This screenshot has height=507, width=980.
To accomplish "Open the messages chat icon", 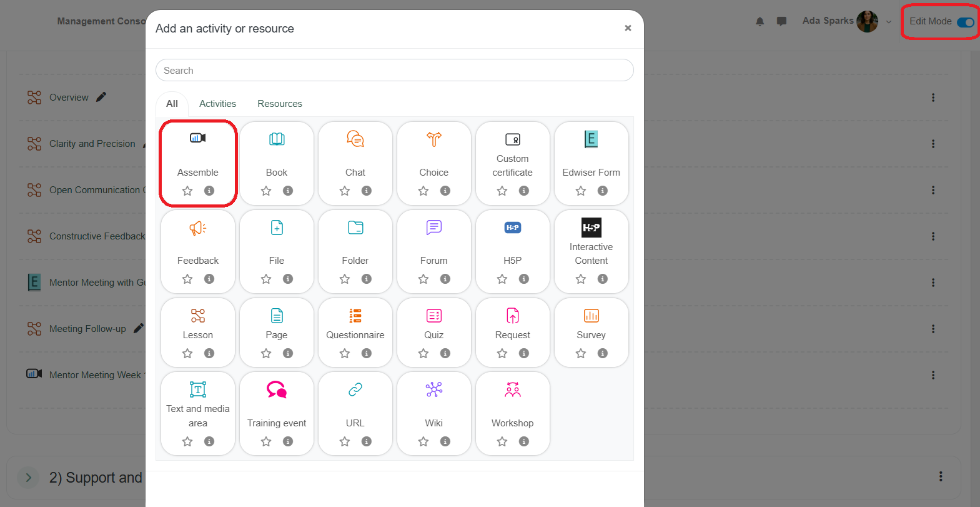I will 781,21.
